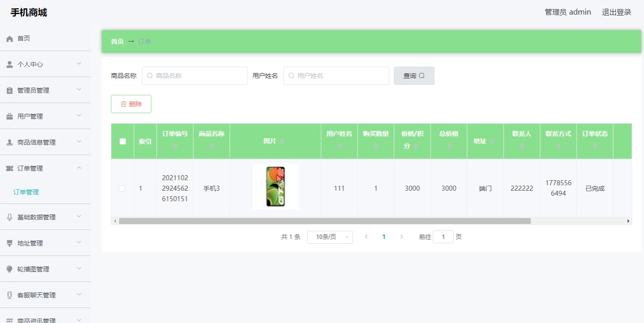644x323 pixels.
Task: Tick the checkbox for order row 1
Action: point(122,188)
